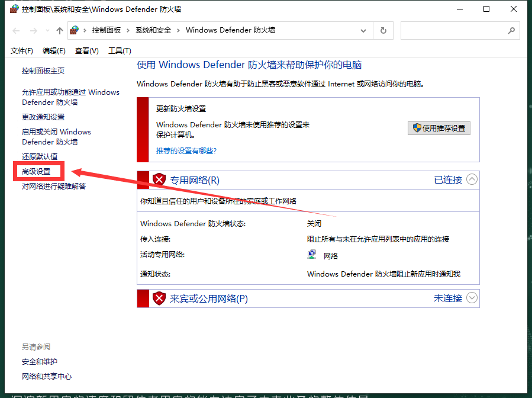Image resolution: width=532 pixels, height=398 pixels.
Task: Open 安全和维护 link
Action: tap(40, 362)
